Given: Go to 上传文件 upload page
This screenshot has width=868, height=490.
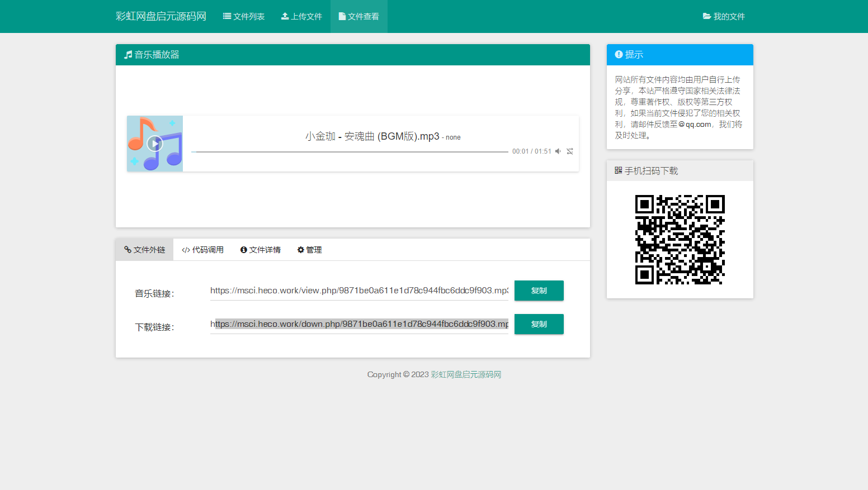Looking at the screenshot, I should (x=301, y=17).
